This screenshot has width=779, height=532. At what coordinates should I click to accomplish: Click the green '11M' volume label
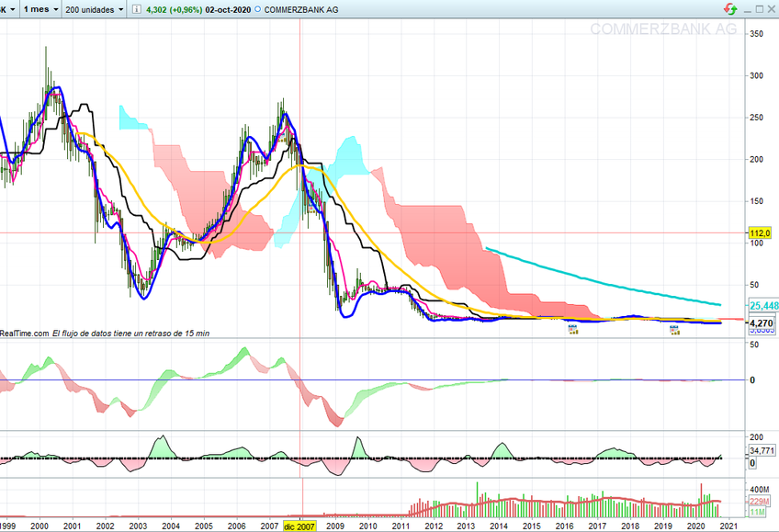point(757,512)
